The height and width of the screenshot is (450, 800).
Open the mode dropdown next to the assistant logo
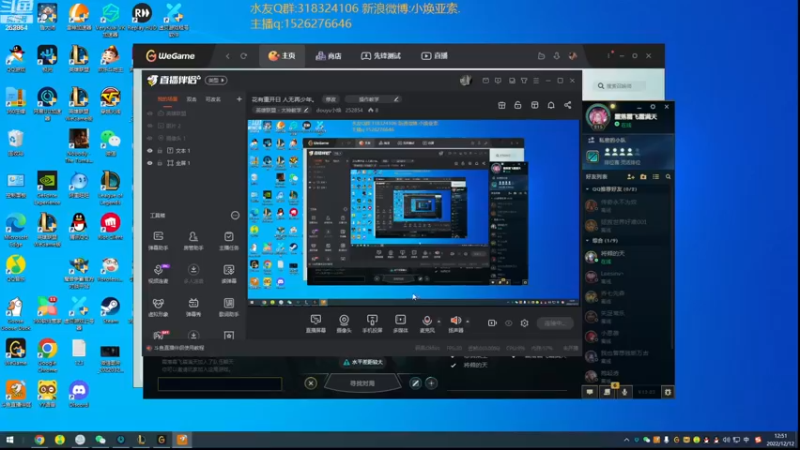216,80
